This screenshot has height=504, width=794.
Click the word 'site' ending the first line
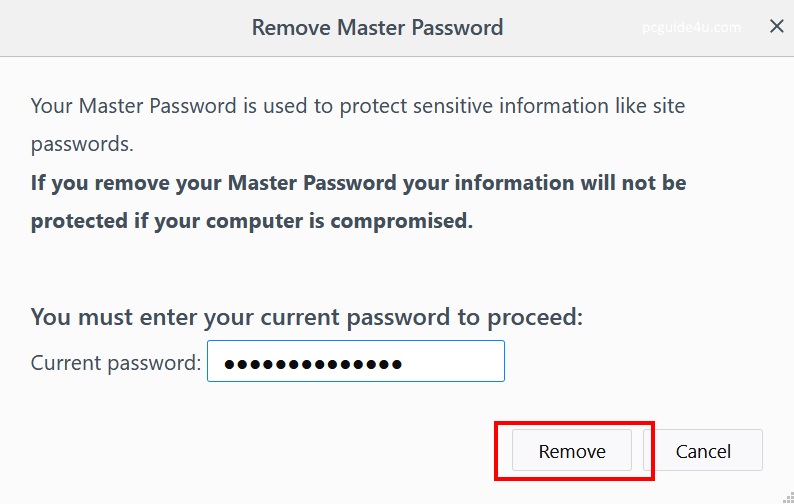[x=668, y=105]
